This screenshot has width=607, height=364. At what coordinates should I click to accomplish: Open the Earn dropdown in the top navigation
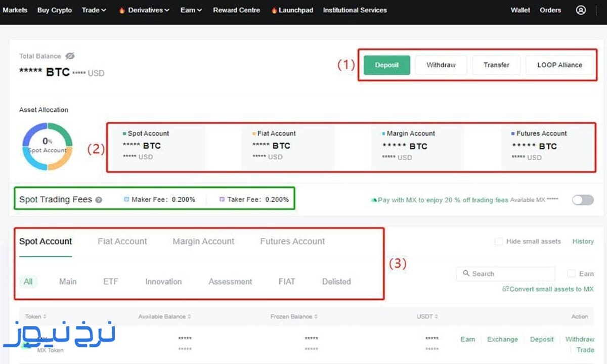point(191,10)
